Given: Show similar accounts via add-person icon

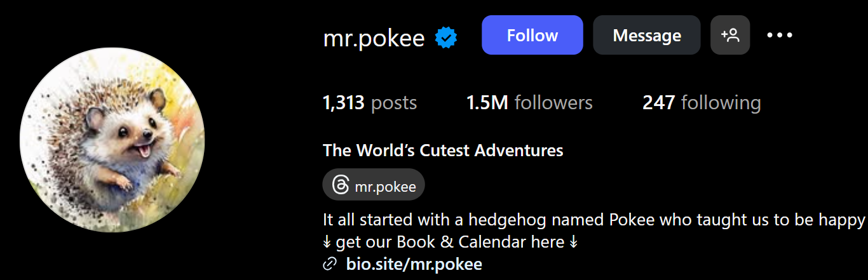Looking at the screenshot, I should [x=731, y=36].
